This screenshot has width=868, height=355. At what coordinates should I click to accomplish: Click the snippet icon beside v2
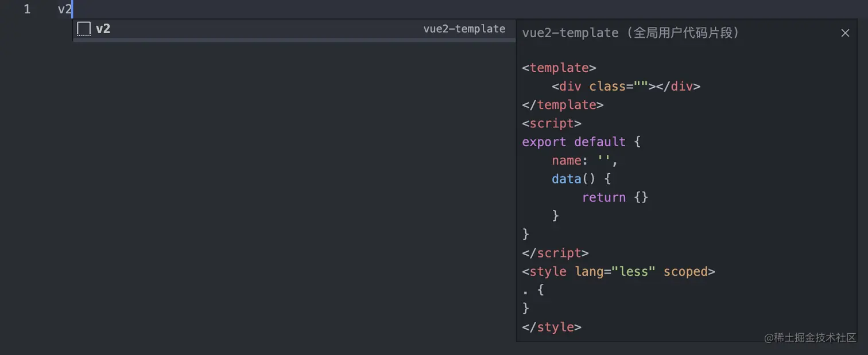tap(84, 29)
